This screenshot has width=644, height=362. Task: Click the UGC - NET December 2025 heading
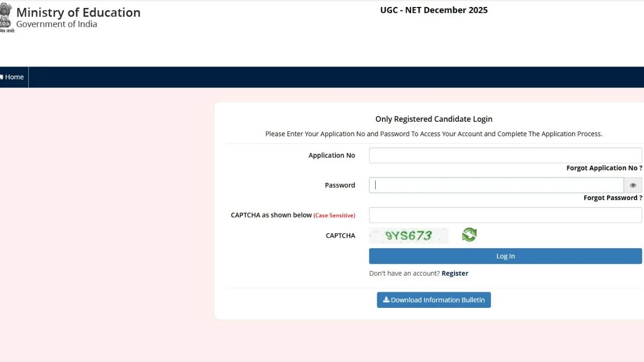[434, 10]
